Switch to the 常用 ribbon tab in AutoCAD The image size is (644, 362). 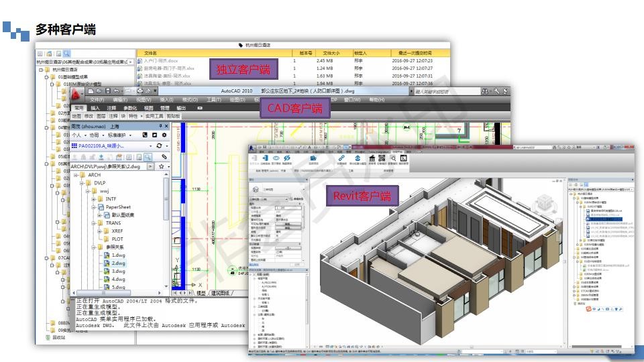coord(79,108)
